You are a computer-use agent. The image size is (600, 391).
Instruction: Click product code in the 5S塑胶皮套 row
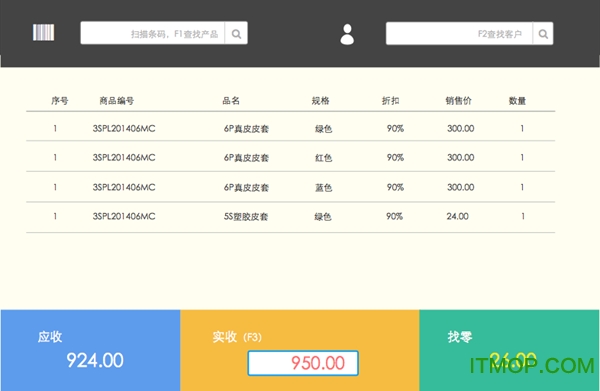pos(124,217)
